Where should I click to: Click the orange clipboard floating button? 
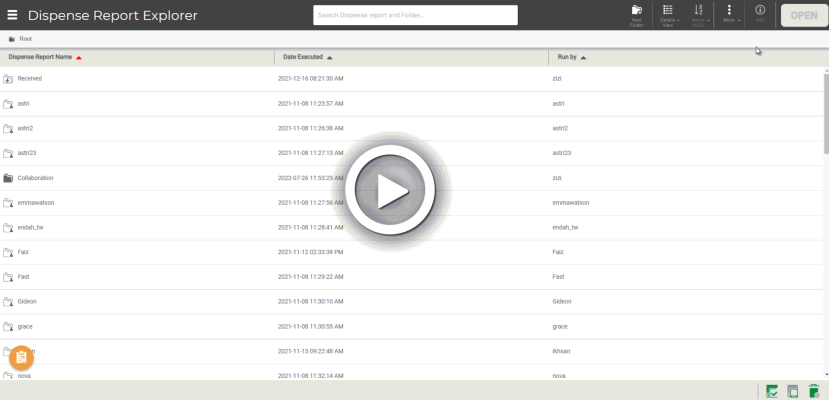[21, 357]
